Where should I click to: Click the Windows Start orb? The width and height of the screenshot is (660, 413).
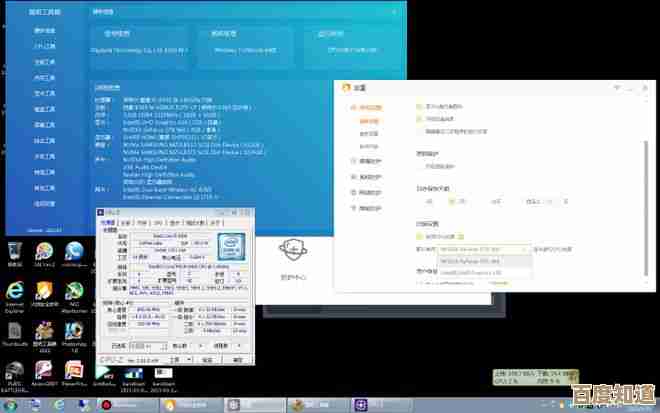[x=10, y=405]
